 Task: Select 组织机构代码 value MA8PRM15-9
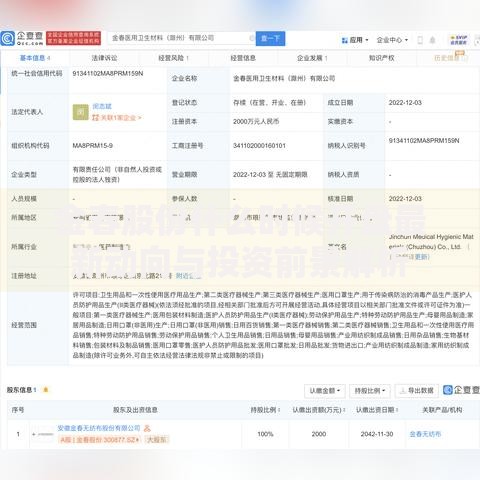(x=93, y=146)
